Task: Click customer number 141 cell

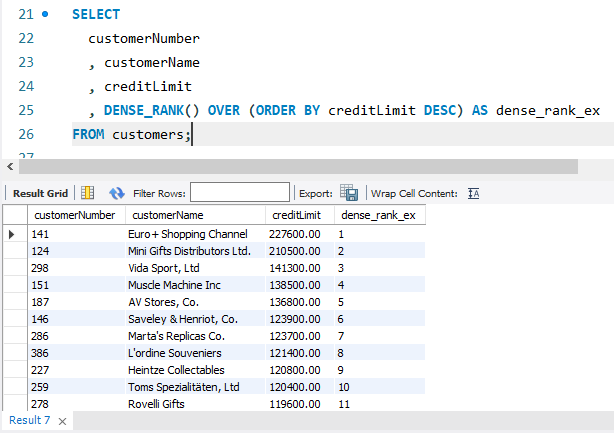Action: tap(76, 234)
